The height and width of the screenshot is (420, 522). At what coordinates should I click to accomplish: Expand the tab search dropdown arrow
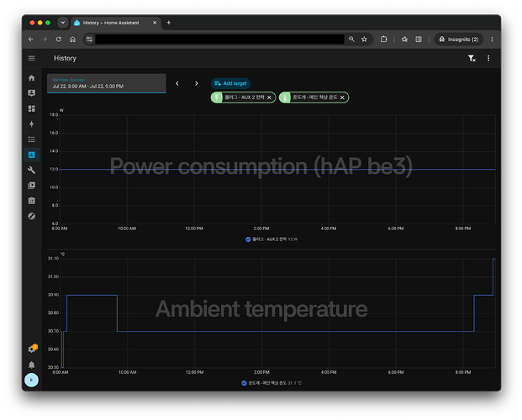click(x=62, y=23)
